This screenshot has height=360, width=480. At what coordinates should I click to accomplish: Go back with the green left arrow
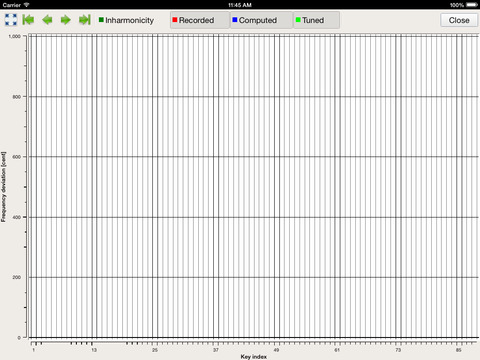[47, 20]
